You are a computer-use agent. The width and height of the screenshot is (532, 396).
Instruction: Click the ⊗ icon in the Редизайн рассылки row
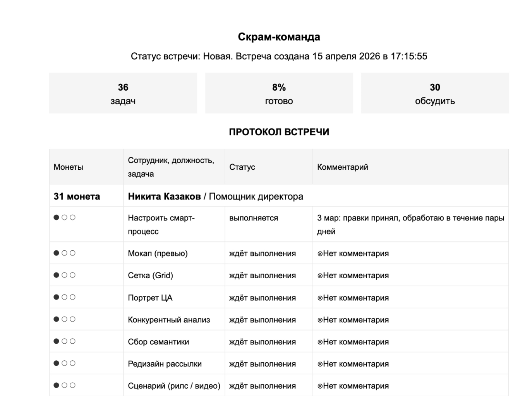pyautogui.click(x=320, y=364)
